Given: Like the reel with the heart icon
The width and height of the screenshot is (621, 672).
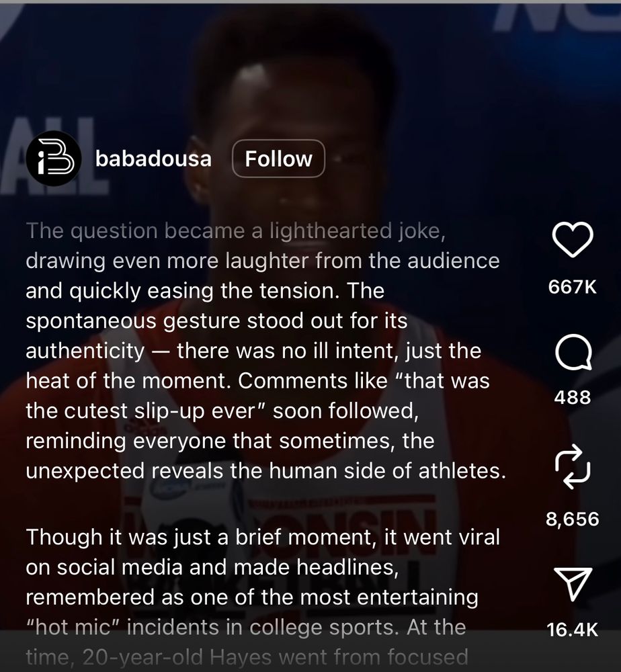Looking at the screenshot, I should tap(573, 240).
